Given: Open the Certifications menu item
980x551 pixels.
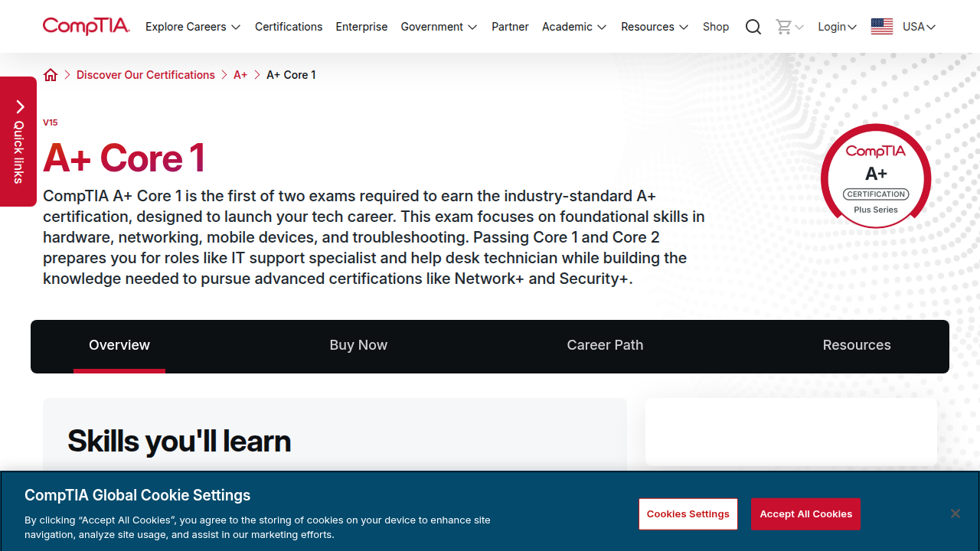Looking at the screenshot, I should pyautogui.click(x=289, y=27).
